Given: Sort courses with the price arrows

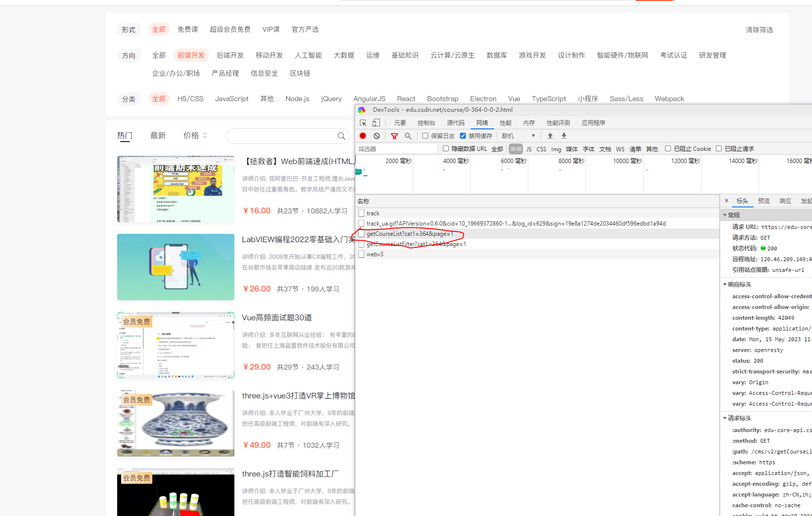Looking at the screenshot, I should (x=205, y=136).
